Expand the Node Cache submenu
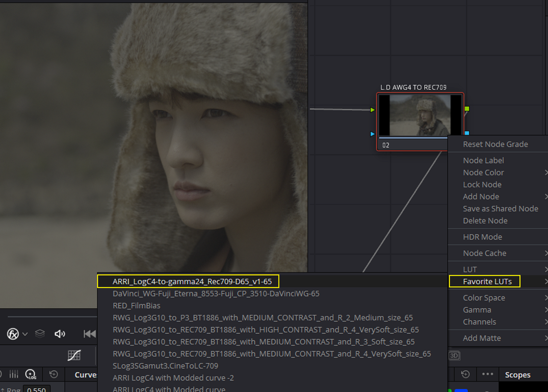 [498, 253]
